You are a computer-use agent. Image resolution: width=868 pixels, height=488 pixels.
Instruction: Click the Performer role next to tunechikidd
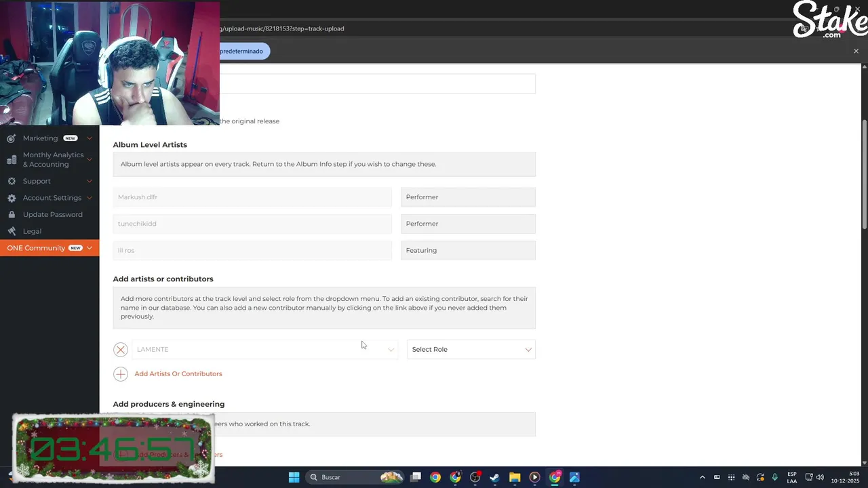coord(468,224)
